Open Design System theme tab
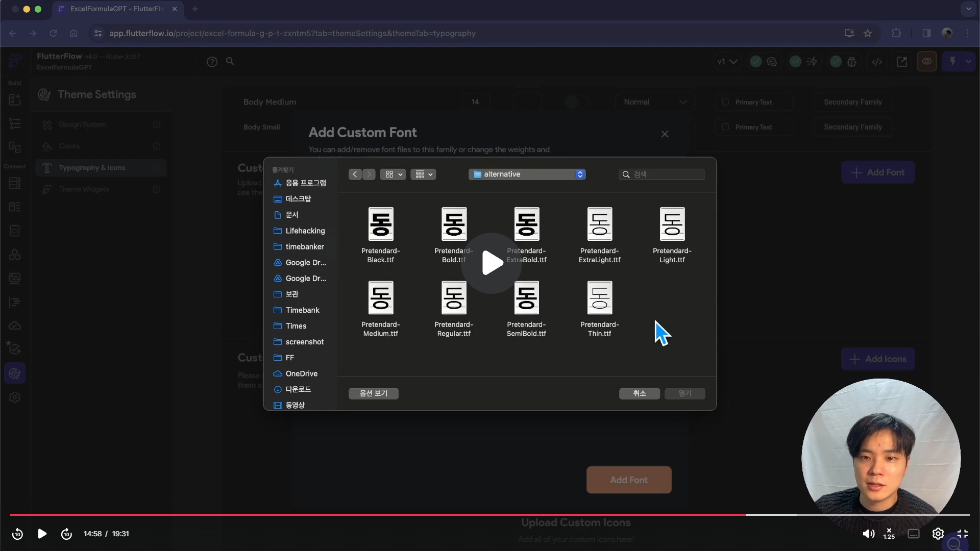980x551 pixels. click(x=101, y=124)
